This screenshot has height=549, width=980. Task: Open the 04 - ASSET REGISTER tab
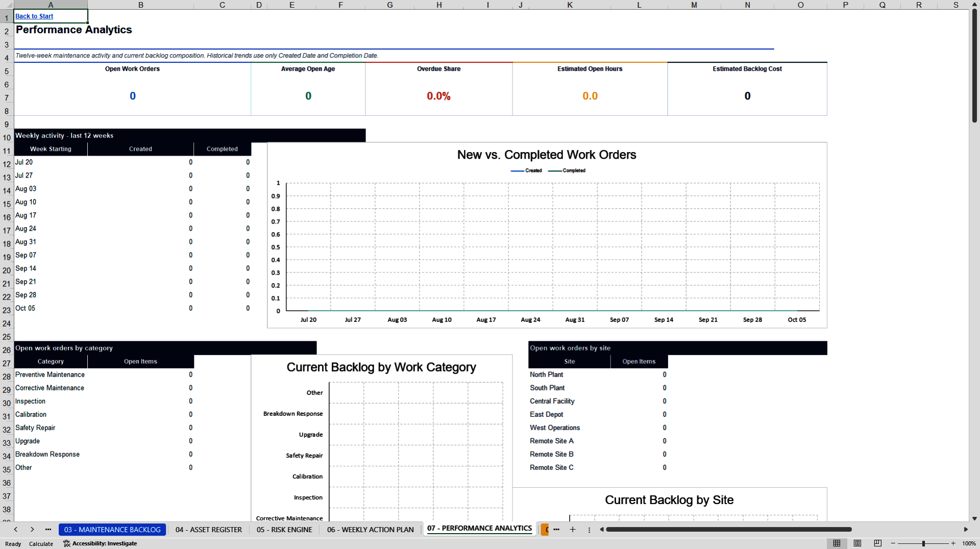(209, 530)
